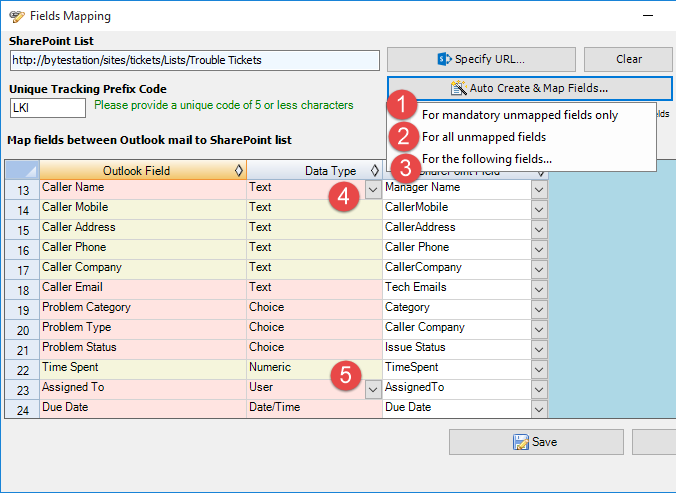Choose 'For all unmapped fields' menu entry
The height and width of the screenshot is (493, 676).
click(483, 136)
